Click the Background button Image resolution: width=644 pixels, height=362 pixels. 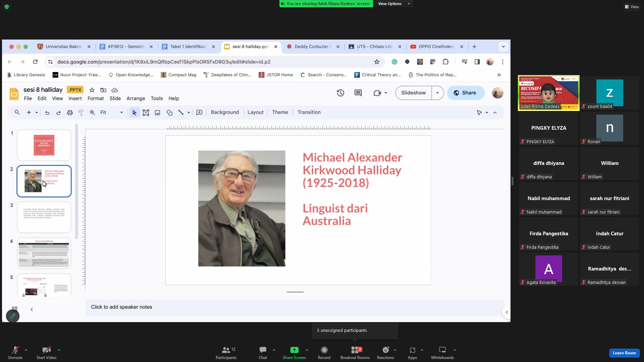(225, 112)
